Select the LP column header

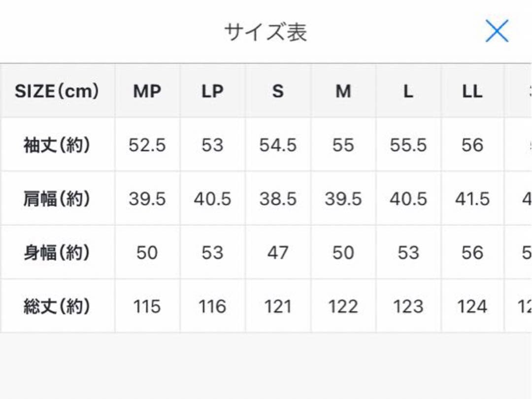[x=212, y=91]
